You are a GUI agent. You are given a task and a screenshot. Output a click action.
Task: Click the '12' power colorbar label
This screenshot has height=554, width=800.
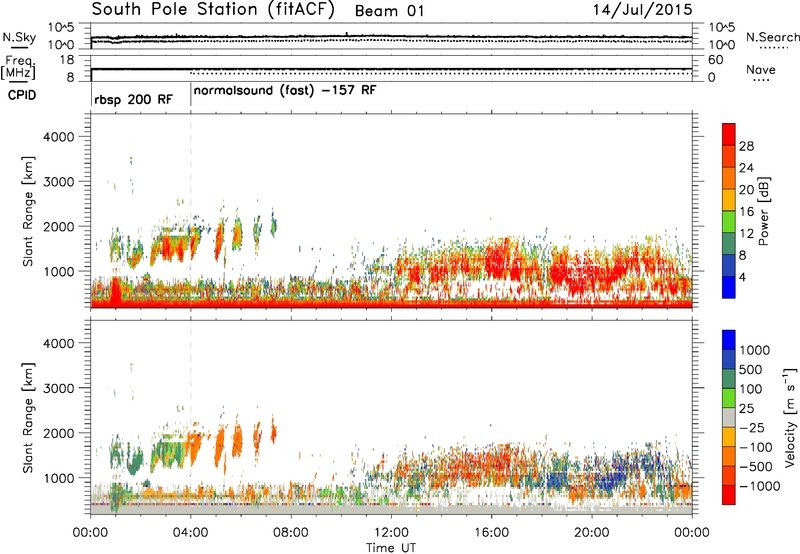tap(746, 234)
